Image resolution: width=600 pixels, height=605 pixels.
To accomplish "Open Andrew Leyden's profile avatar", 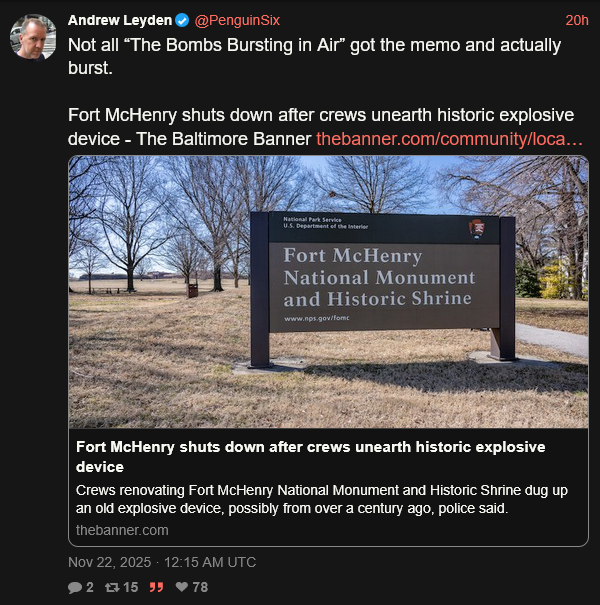I will (x=33, y=37).
